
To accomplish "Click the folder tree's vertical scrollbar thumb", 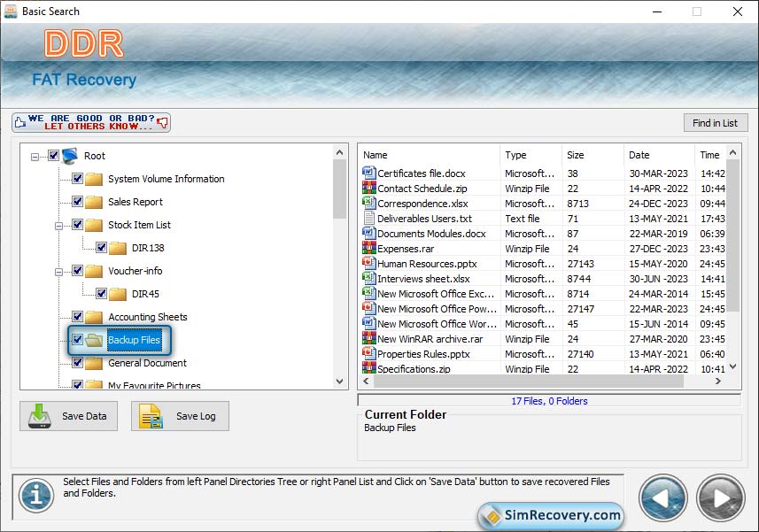I will point(340,189).
